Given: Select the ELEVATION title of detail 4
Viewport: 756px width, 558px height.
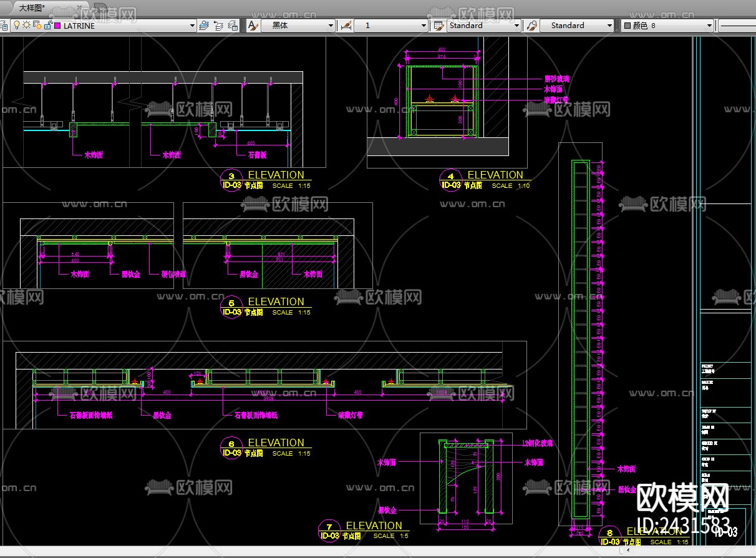Looking at the screenshot, I should 495,175.
